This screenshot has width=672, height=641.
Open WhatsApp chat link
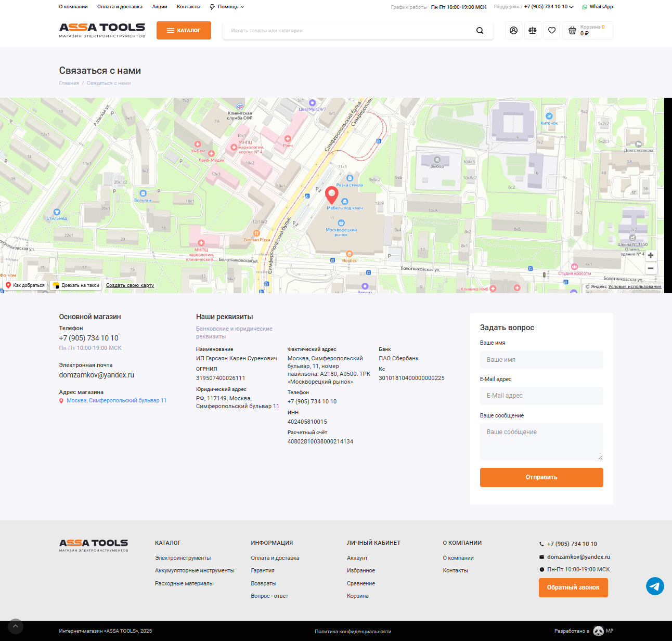pyautogui.click(x=598, y=7)
